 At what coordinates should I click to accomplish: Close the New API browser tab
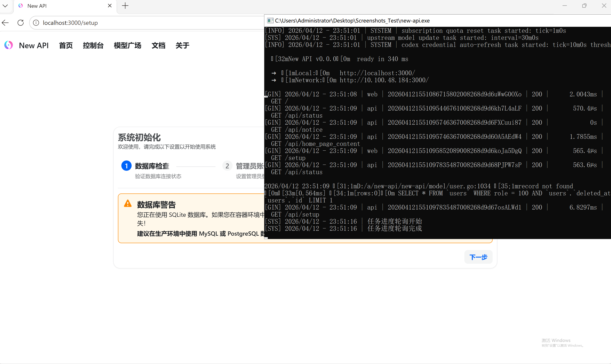tap(110, 6)
